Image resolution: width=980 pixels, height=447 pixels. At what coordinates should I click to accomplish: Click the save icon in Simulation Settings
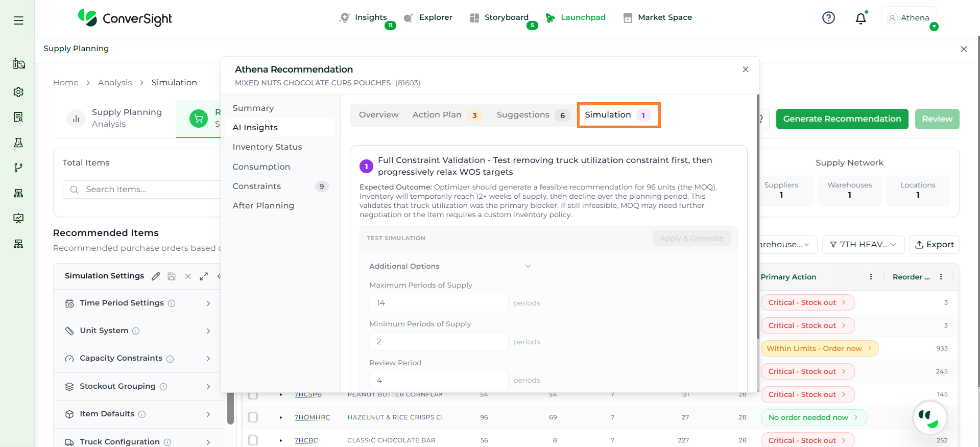pyautogui.click(x=172, y=276)
